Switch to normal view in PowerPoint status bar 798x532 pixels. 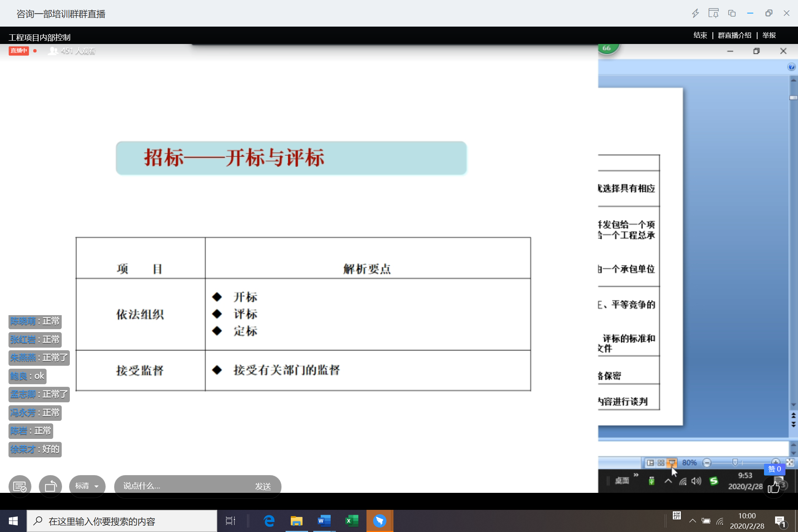point(651,463)
